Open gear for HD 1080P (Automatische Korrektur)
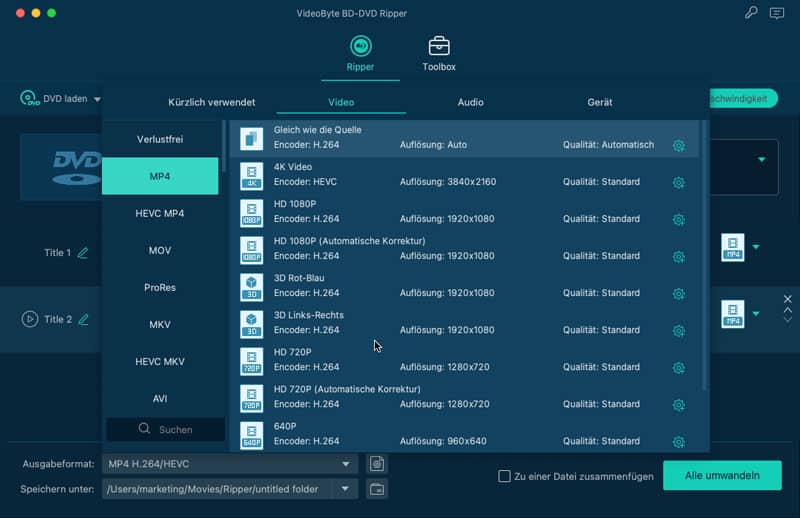The height and width of the screenshot is (518, 800). point(679,257)
